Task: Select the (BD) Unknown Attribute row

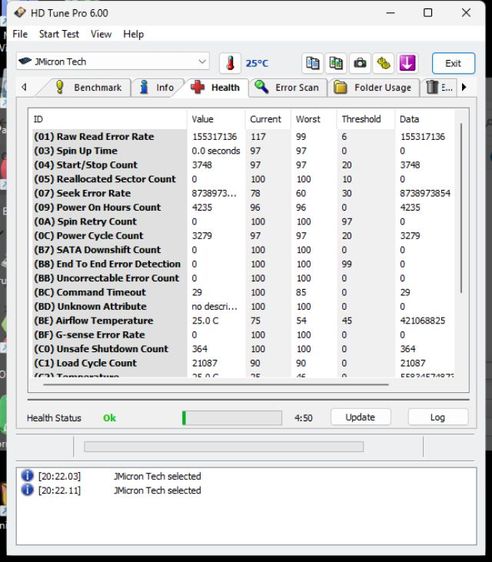Action: point(244,306)
